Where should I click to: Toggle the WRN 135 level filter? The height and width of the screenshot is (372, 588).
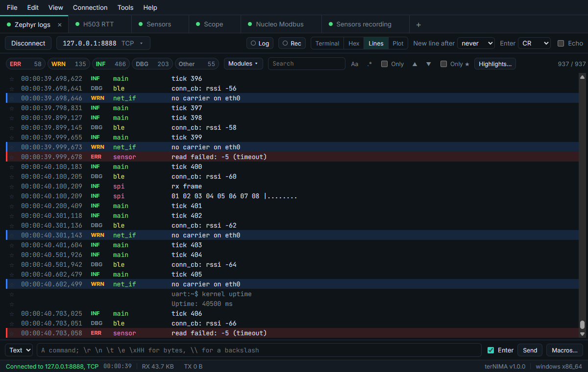coord(68,64)
